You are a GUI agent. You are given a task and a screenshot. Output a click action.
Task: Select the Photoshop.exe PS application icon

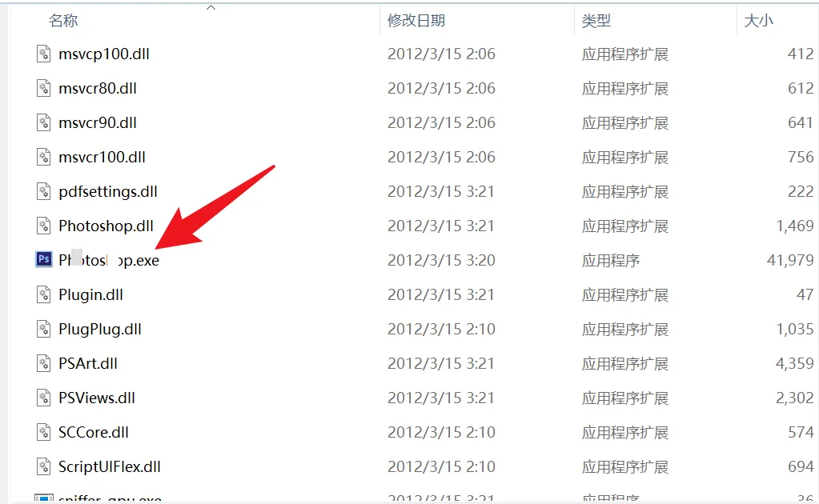[x=43, y=259]
